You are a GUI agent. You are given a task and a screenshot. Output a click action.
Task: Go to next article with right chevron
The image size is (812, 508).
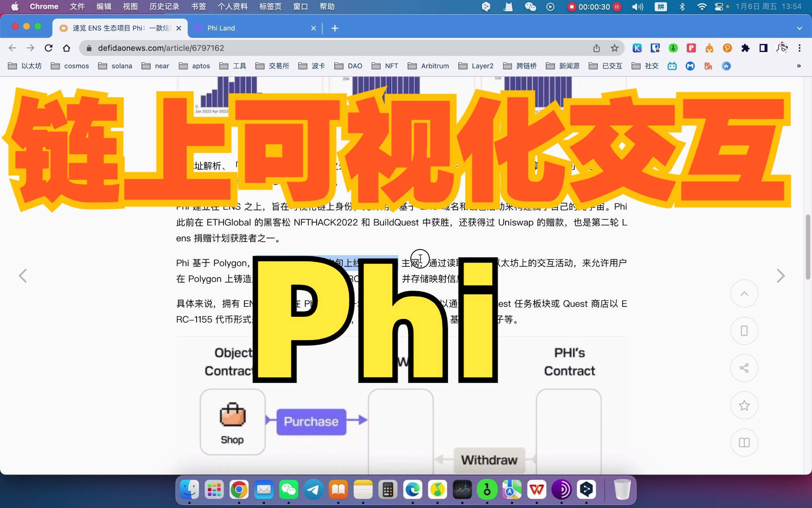click(x=781, y=276)
